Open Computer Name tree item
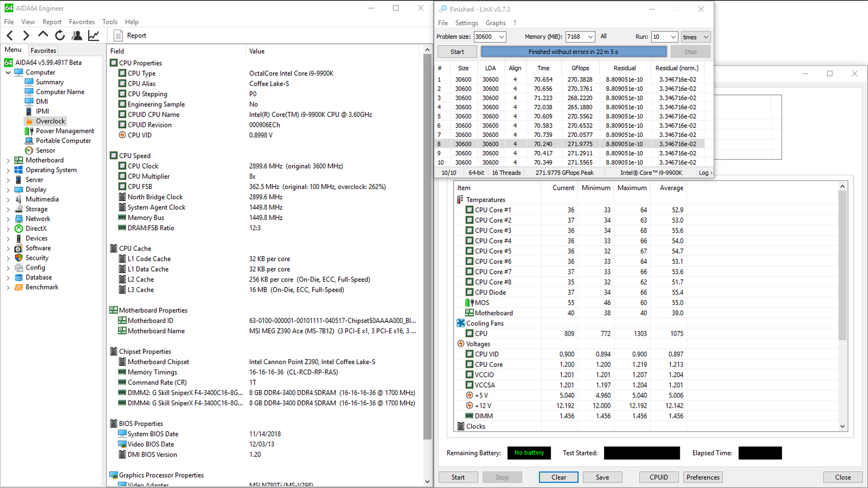The image size is (868, 488). 60,92
